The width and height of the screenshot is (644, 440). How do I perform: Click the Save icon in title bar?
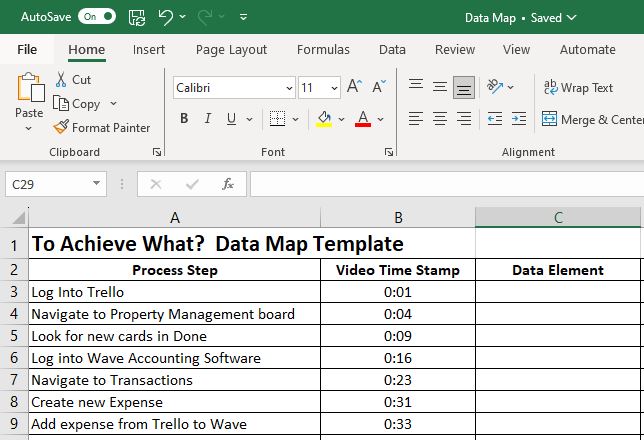(137, 17)
